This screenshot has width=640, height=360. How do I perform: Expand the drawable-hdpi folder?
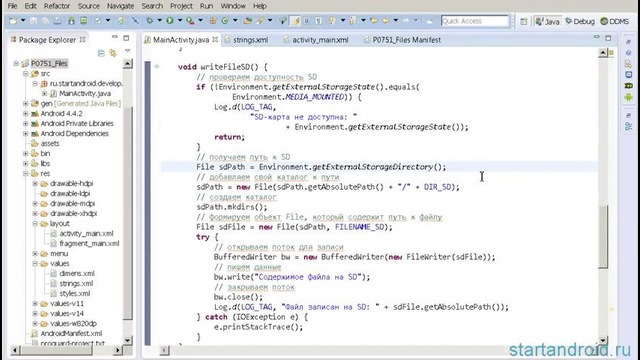click(35, 184)
